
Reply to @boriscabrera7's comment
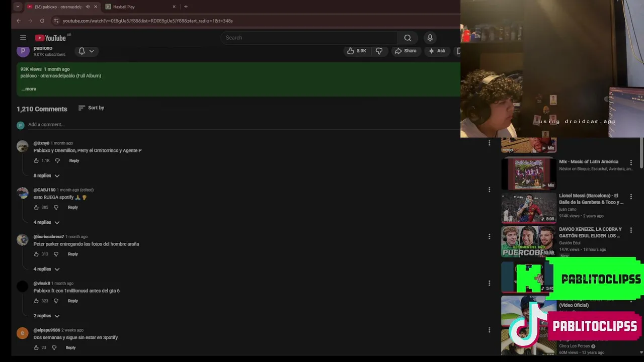click(73, 254)
